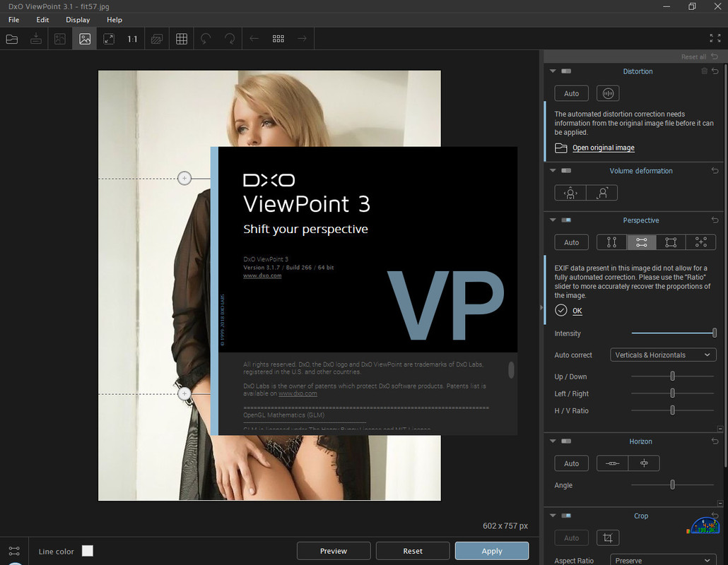The width and height of the screenshot is (728, 565).
Task: Click Auto button in Perspective palette
Action: 572,242
